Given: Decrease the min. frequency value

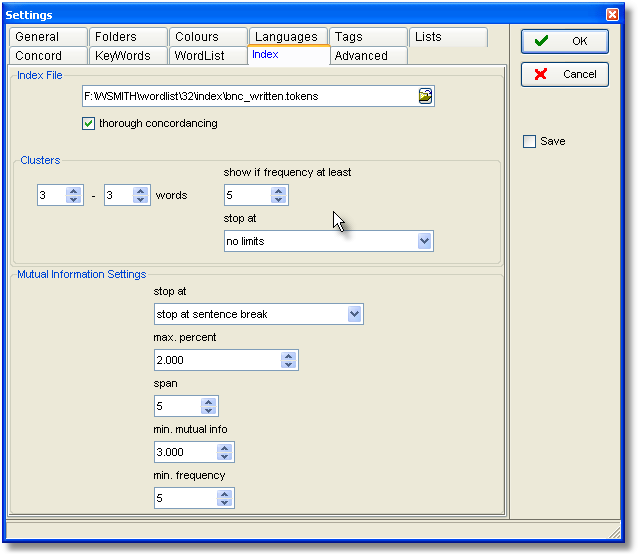Looking at the screenshot, I should point(225,502).
